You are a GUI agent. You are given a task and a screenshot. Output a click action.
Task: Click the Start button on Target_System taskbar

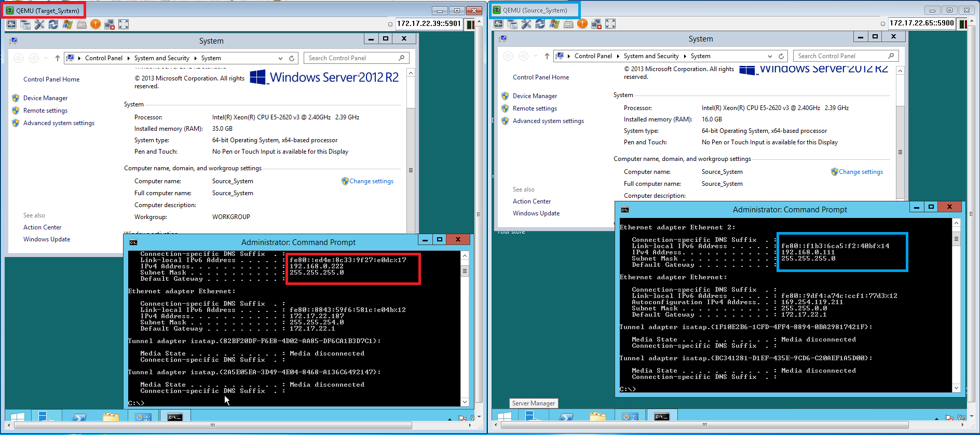tap(18, 417)
